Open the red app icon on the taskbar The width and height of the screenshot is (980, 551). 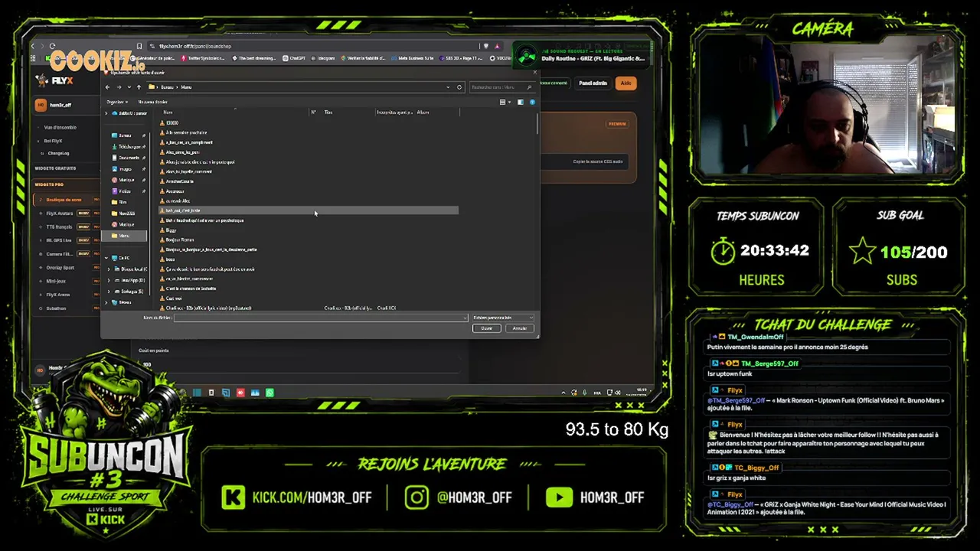(x=240, y=393)
